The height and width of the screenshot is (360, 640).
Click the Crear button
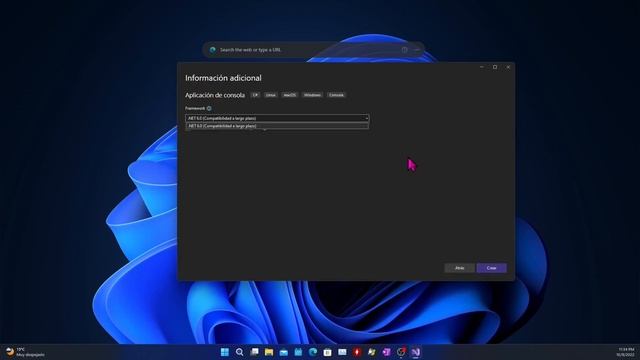coord(491,268)
